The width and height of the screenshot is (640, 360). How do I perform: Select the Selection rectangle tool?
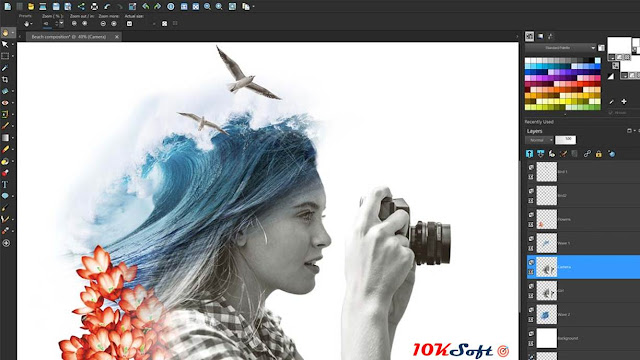5,56
